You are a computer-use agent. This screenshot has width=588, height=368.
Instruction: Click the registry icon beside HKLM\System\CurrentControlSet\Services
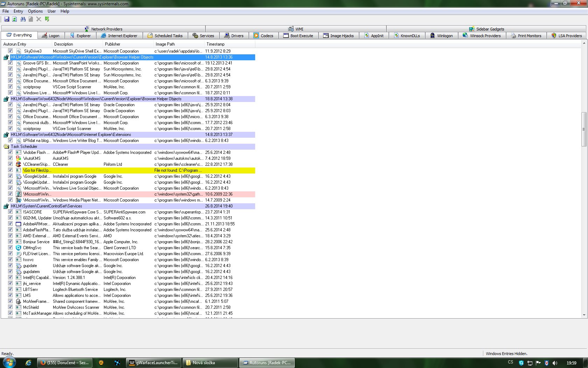coord(6,206)
